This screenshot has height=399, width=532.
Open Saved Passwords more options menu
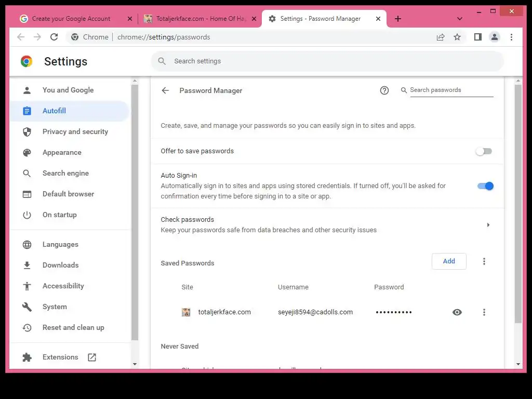coord(484,261)
